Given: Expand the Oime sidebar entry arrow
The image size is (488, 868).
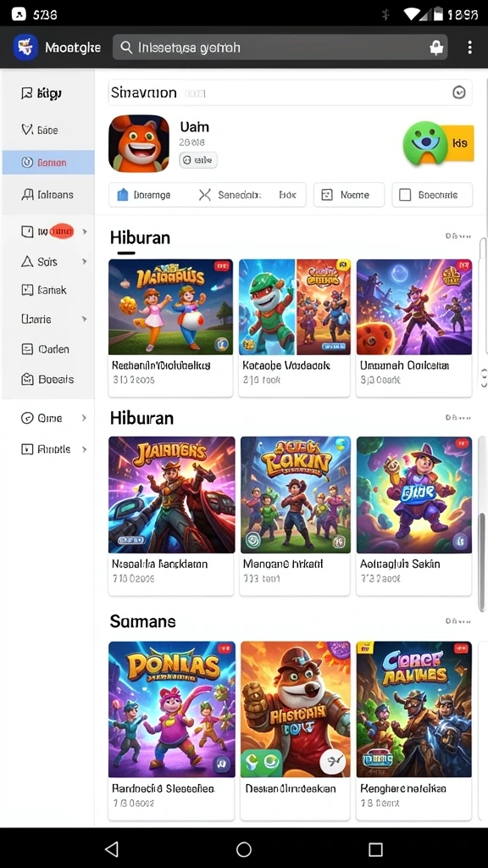Looking at the screenshot, I should click(x=84, y=418).
